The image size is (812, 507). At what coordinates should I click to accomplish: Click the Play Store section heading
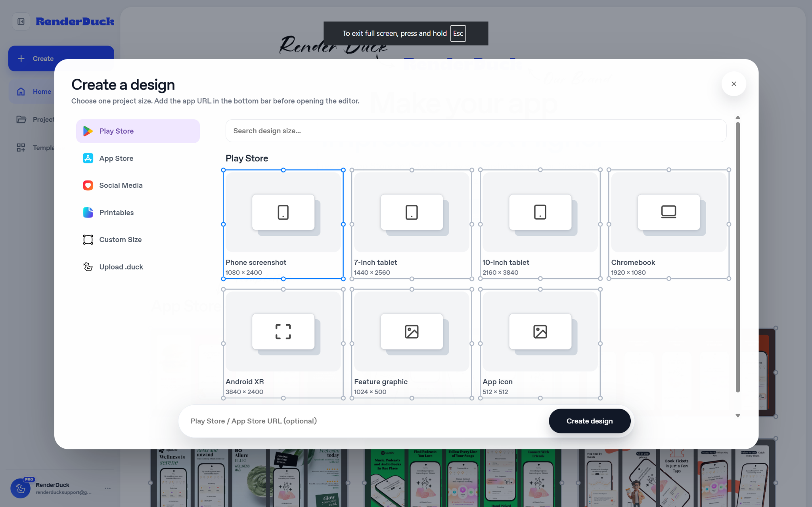247,159
